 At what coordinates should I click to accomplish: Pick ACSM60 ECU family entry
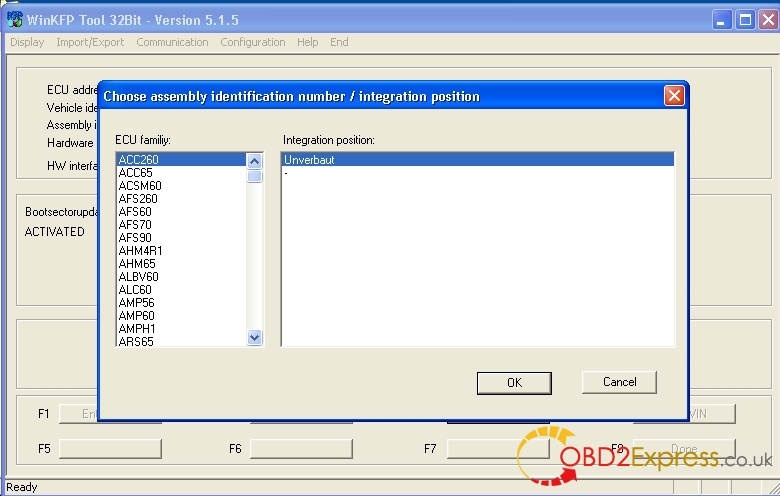click(x=139, y=186)
